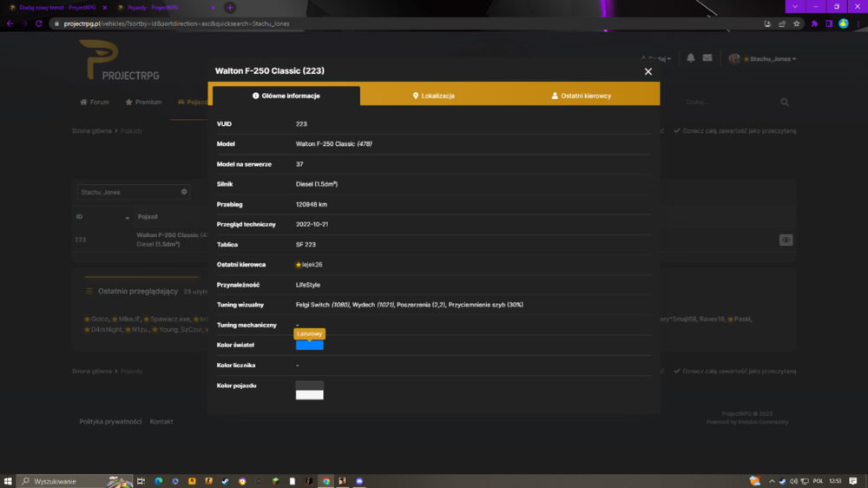
Task: Open the browser extensions puzzle icon
Action: coord(814,23)
